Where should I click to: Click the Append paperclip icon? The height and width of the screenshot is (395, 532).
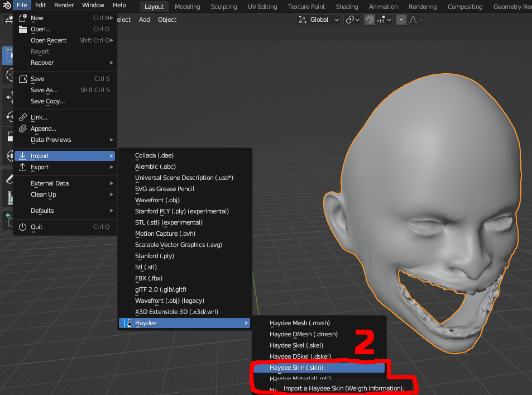(23, 129)
